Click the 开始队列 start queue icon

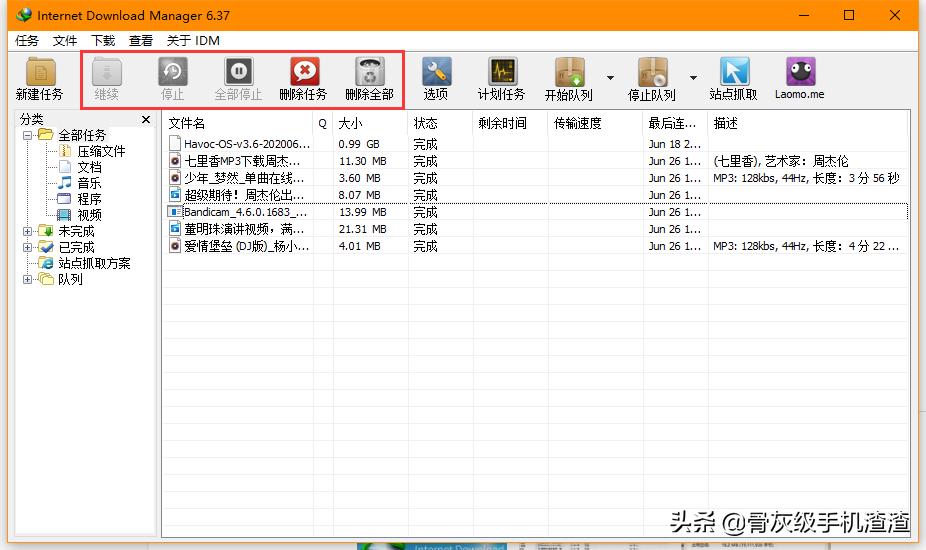[x=569, y=72]
